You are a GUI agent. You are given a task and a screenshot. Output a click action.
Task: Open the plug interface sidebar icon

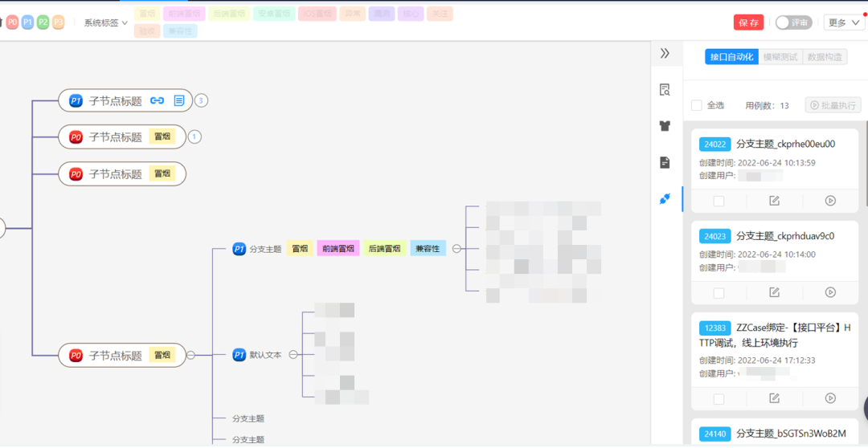click(x=665, y=199)
